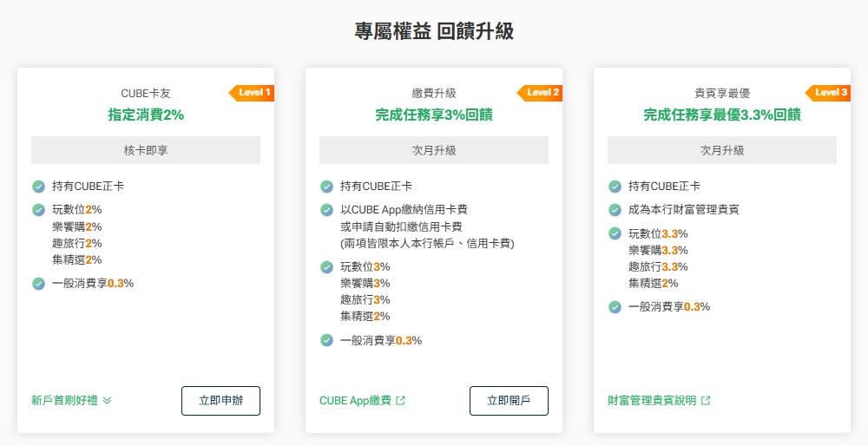
Task: Select the 核卡即享 gray bar
Action: [146, 150]
